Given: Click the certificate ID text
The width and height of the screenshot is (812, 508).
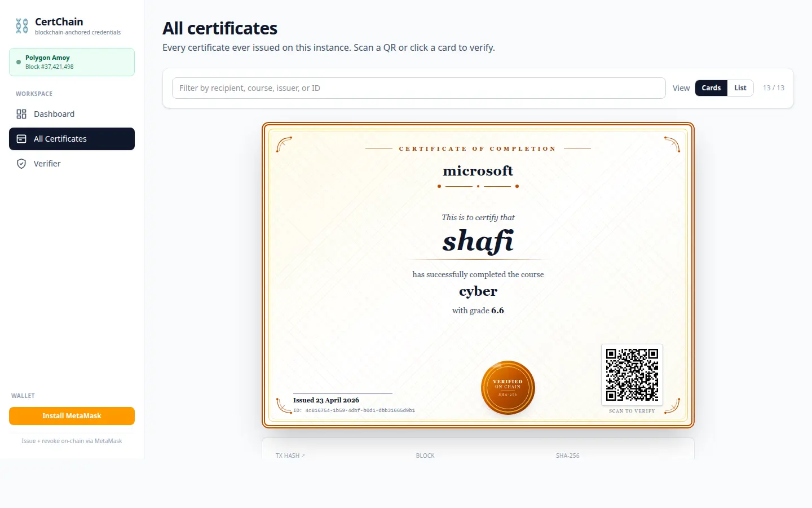Looking at the screenshot, I should [x=354, y=410].
